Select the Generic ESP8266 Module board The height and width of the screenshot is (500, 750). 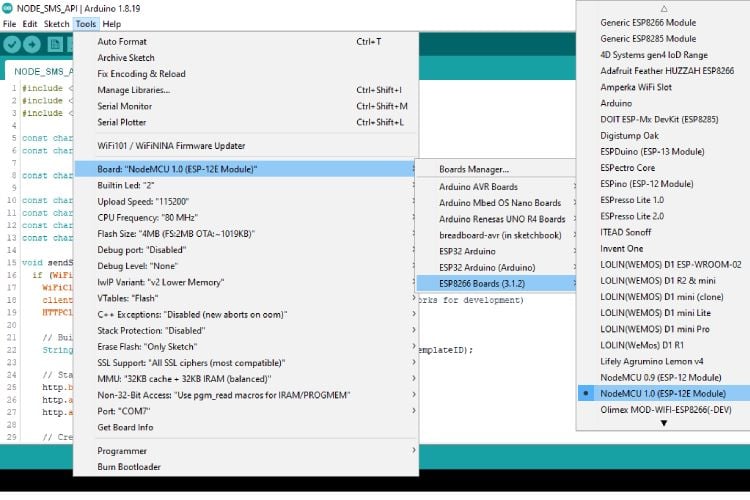coord(663,22)
